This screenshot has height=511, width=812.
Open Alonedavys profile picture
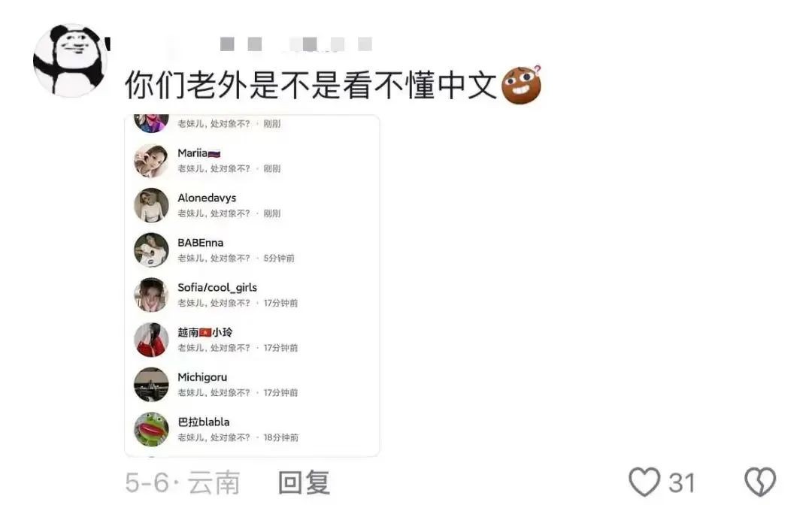[x=151, y=206]
